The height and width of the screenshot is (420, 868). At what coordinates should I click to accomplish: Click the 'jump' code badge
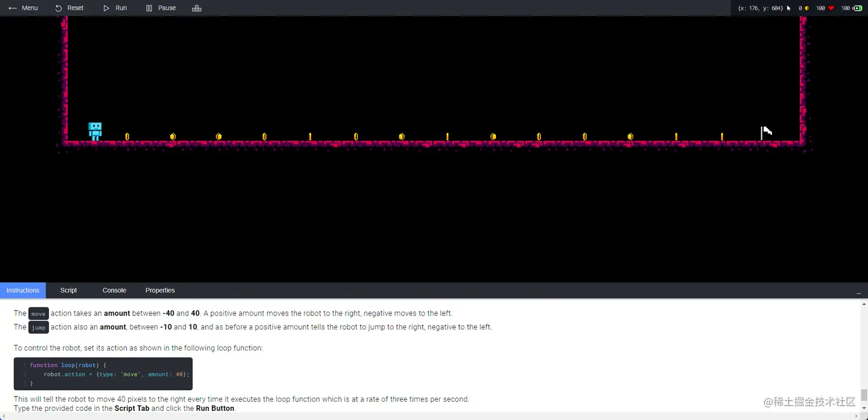[38, 328]
